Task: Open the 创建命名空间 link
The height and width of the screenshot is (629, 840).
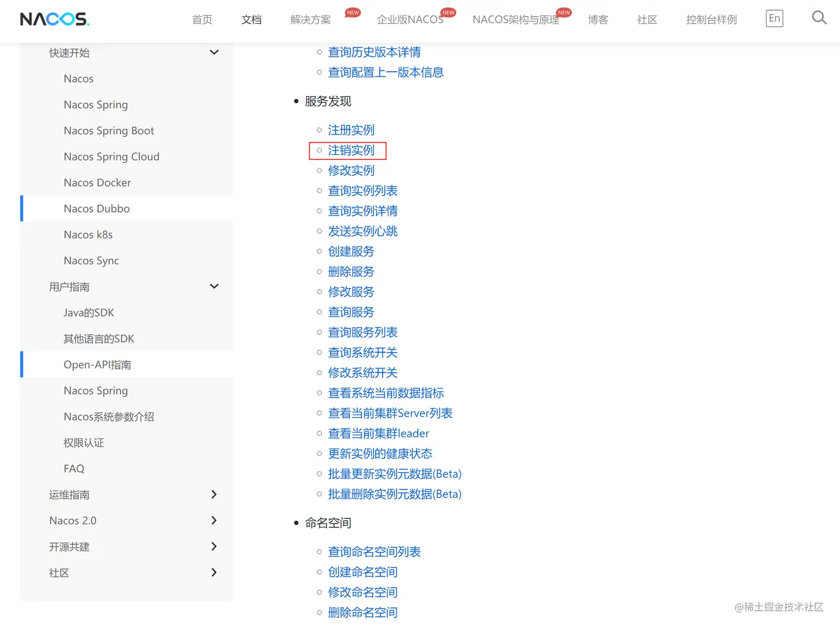Action: (363, 572)
